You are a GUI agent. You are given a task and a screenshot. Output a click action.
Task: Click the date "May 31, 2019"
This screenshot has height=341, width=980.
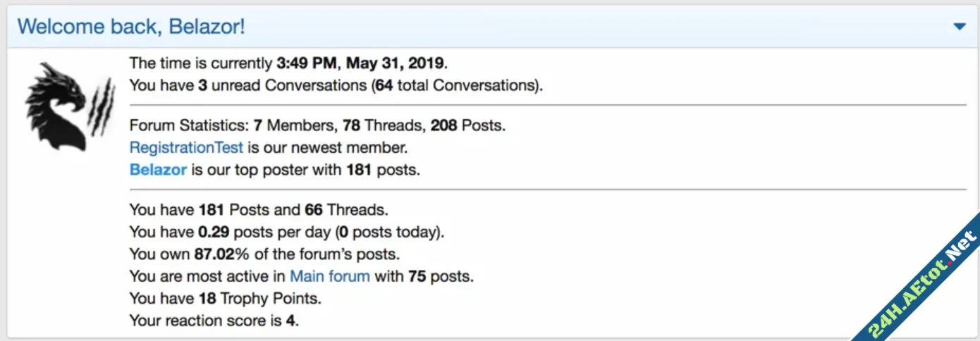coord(394,63)
